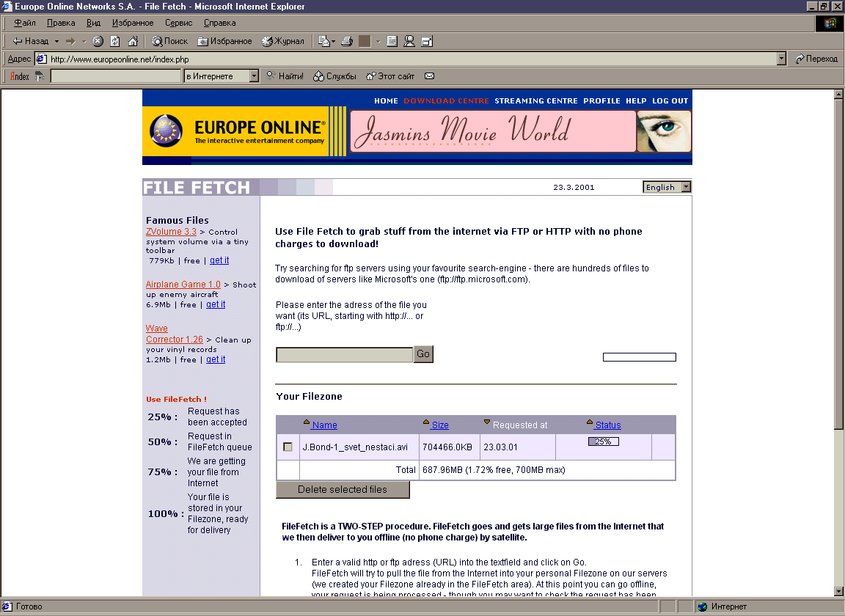
Task: Click the forward arrow button
Action: 70,41
